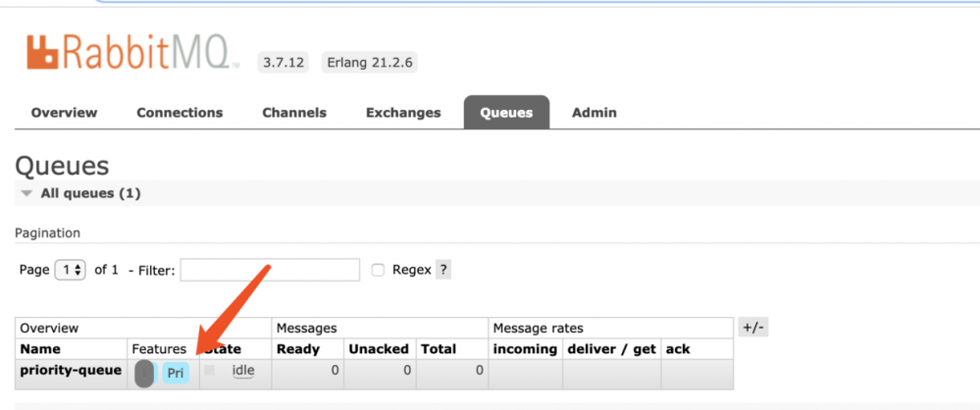Select the Queues tab

coord(506,113)
